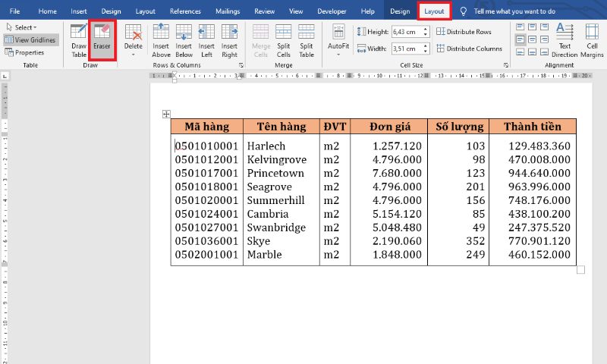This screenshot has height=364, width=607.
Task: Click Distribute Rows button
Action: pos(464,32)
